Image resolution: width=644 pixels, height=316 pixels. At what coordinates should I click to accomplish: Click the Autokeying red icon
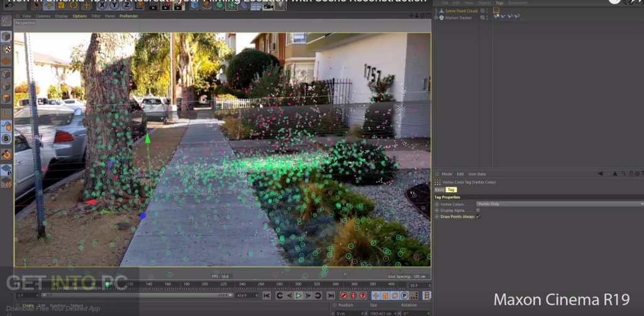(353, 295)
